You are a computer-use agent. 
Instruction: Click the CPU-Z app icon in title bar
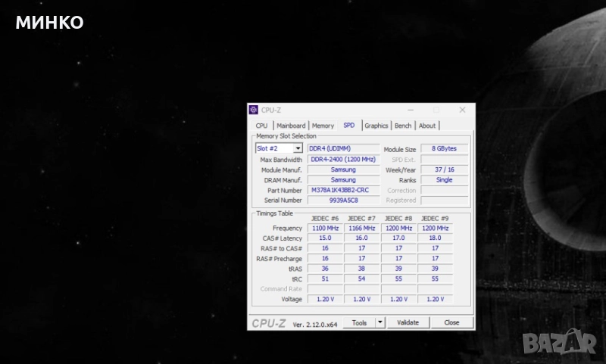(x=254, y=110)
